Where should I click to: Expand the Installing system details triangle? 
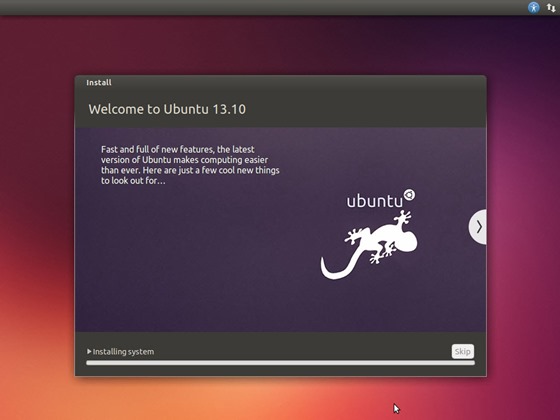click(x=89, y=351)
